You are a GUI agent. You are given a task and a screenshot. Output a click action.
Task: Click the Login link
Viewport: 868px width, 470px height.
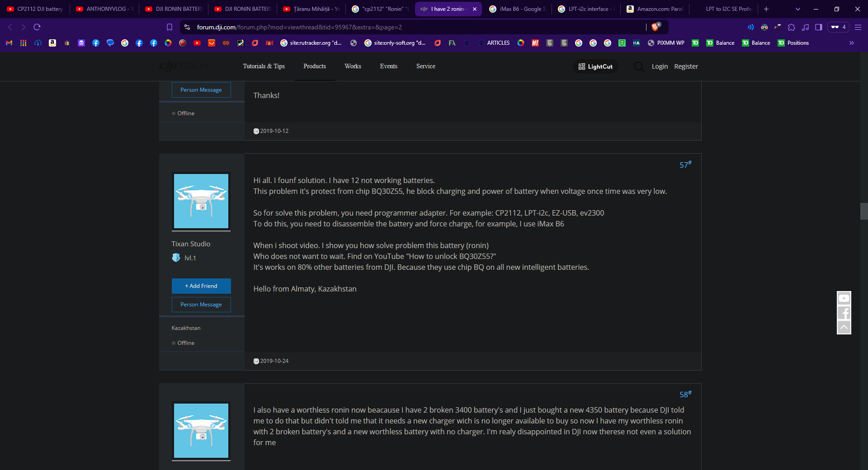660,66
